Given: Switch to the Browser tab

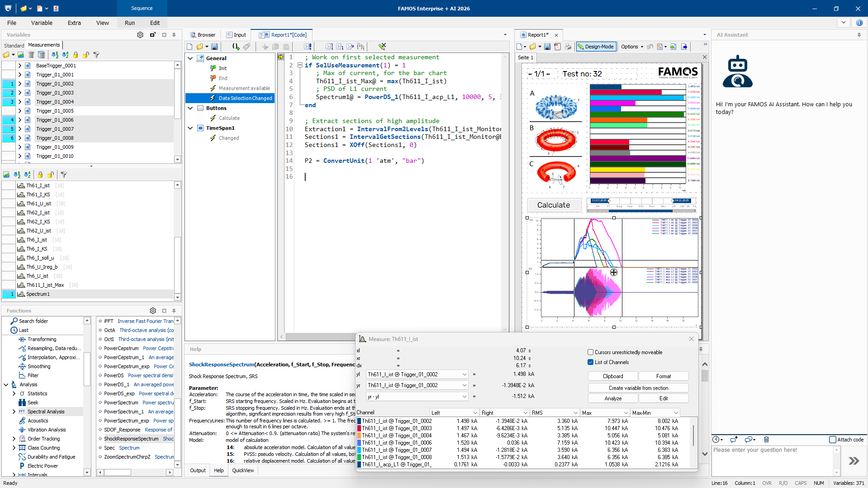Looking at the screenshot, I should (203, 35).
